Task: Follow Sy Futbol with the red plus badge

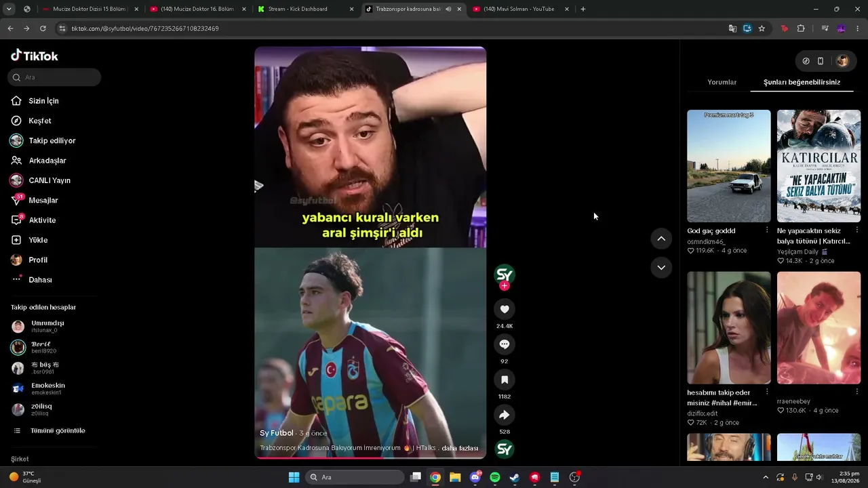Action: point(504,286)
